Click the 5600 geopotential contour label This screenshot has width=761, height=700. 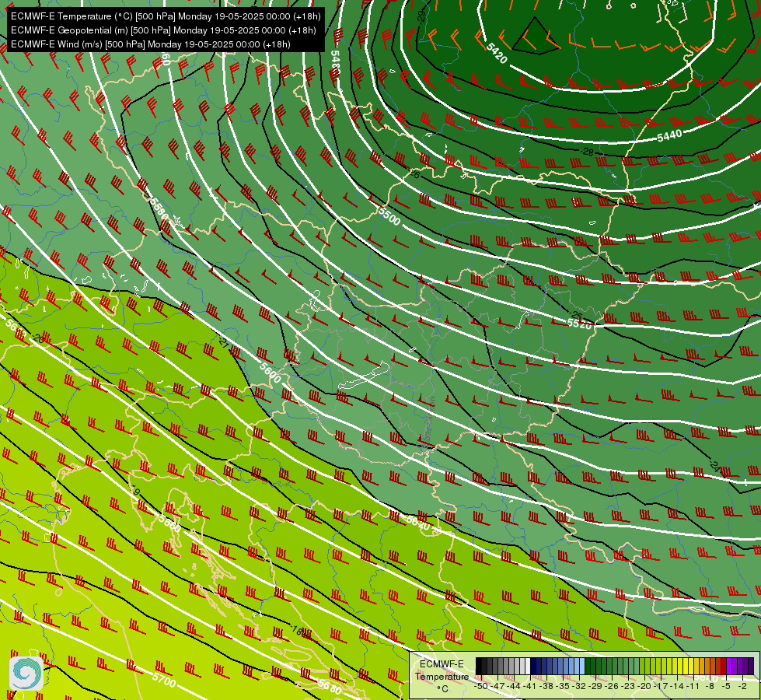pos(271,373)
